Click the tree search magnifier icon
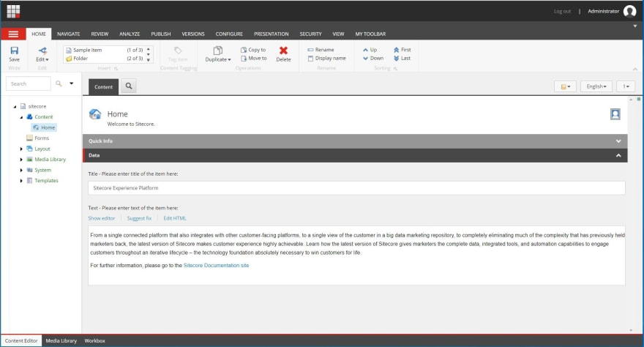Viewport: 644px width, 347px height. click(x=59, y=83)
